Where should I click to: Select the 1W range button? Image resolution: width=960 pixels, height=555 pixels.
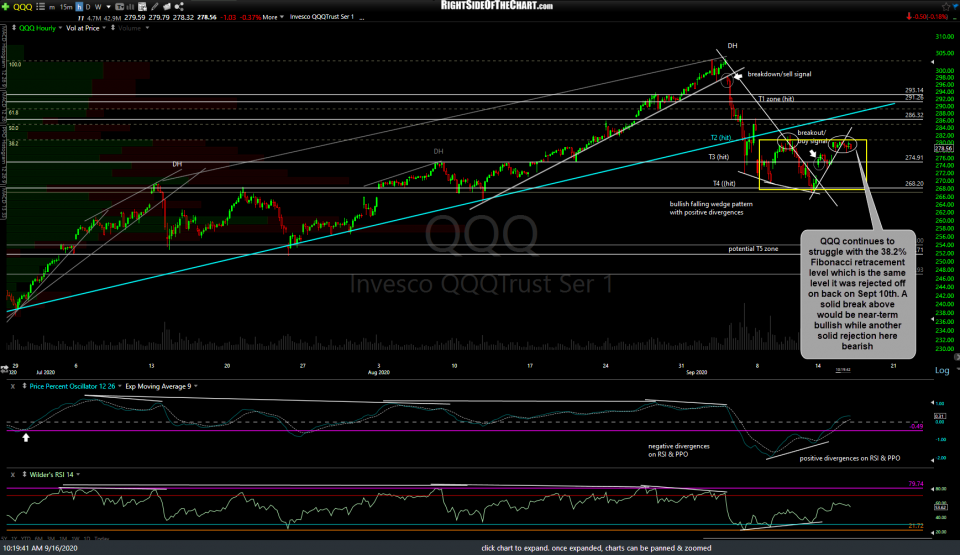click(x=75, y=538)
